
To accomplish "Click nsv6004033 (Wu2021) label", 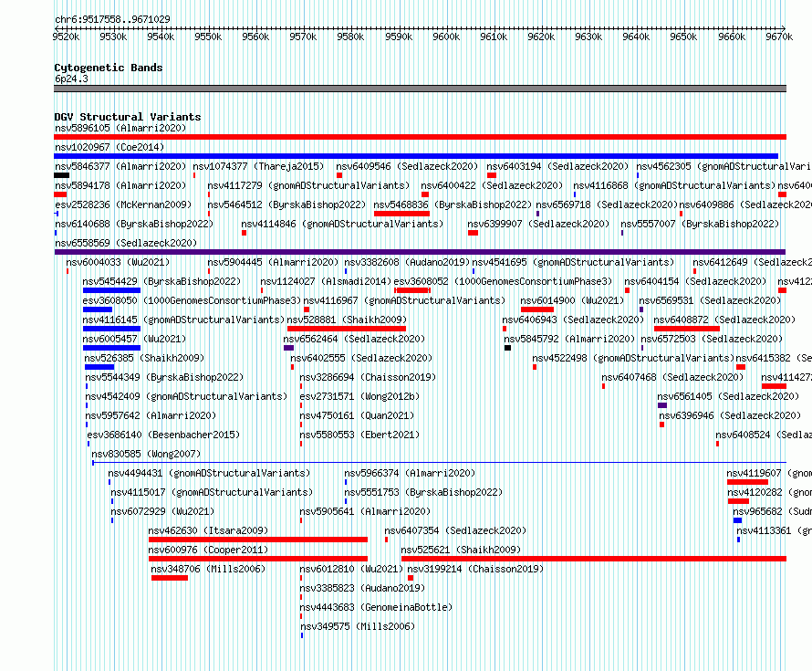I will tap(118, 262).
